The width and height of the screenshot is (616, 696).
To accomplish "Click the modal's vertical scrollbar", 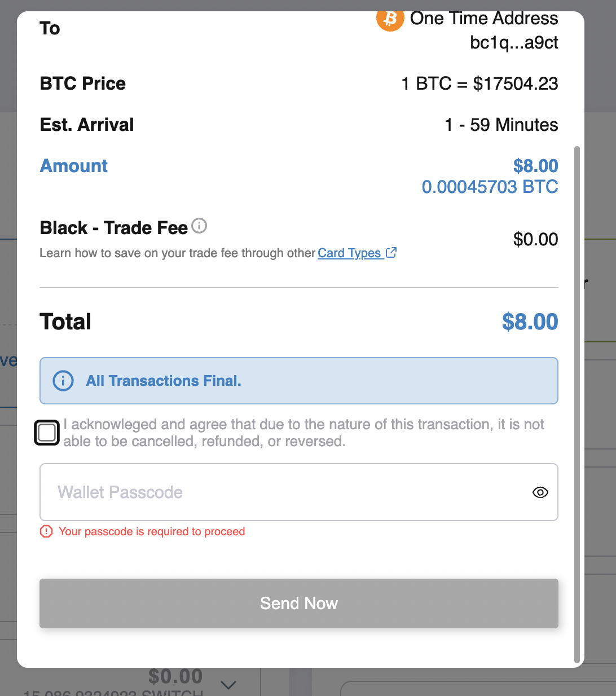I will pos(577,404).
